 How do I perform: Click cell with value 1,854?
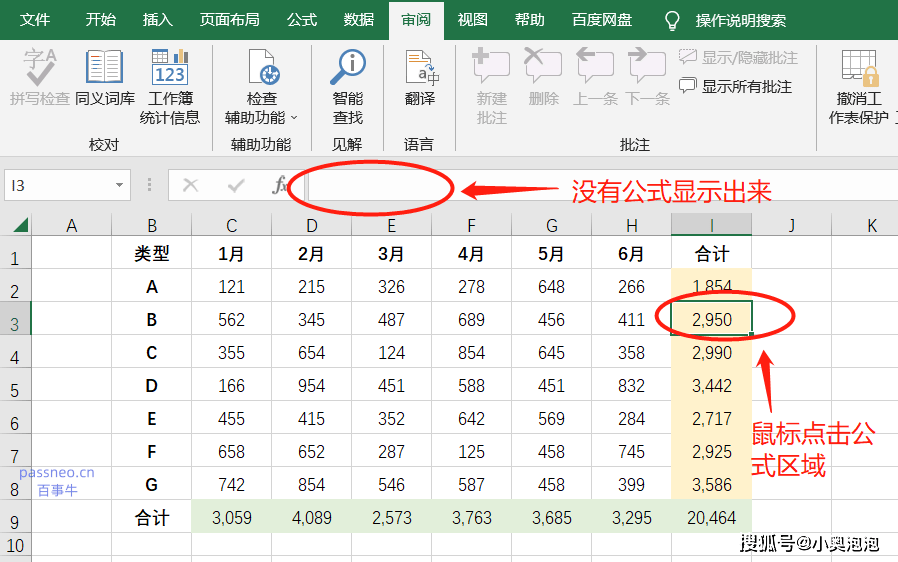point(711,286)
